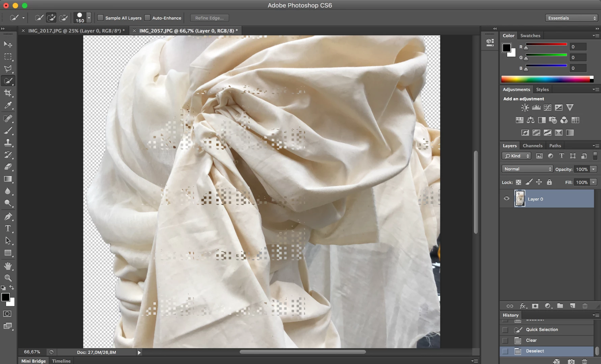Click the Refine Edge button
The width and height of the screenshot is (601, 364).
coord(209,18)
